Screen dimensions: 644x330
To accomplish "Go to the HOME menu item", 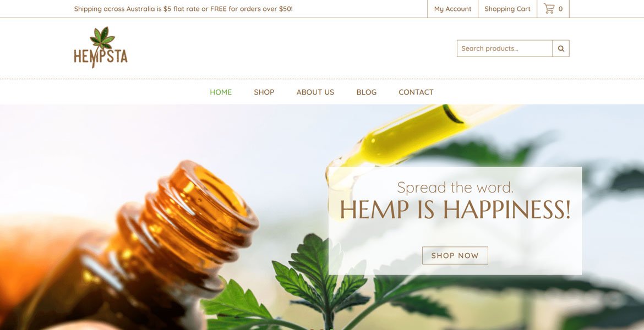I will (221, 92).
